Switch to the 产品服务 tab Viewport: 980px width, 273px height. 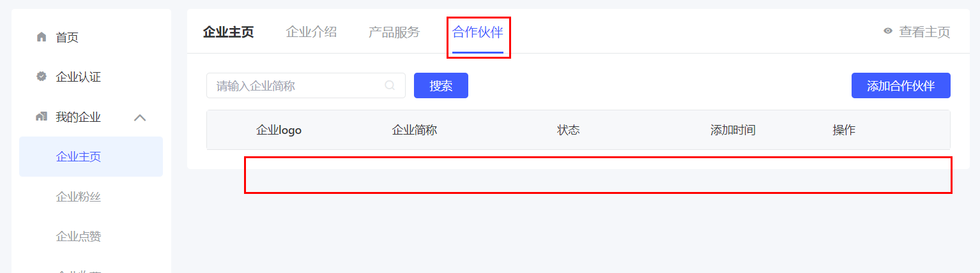tap(394, 32)
